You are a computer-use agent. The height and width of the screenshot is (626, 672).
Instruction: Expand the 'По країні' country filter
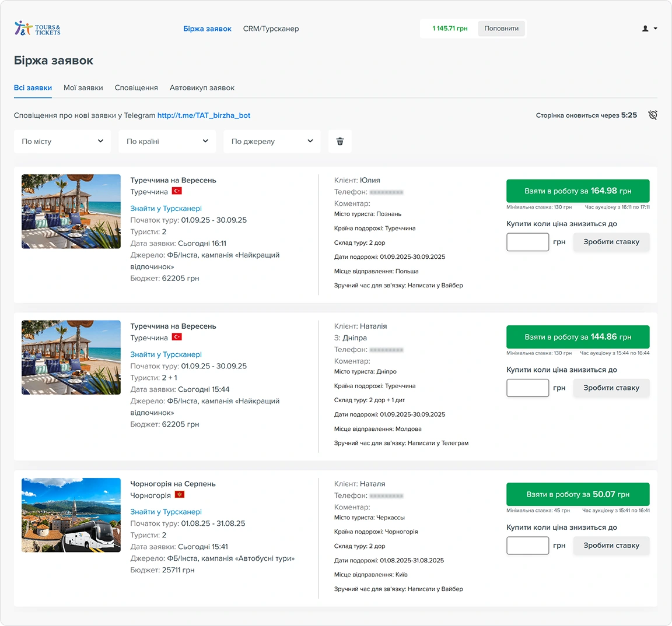pyautogui.click(x=167, y=142)
